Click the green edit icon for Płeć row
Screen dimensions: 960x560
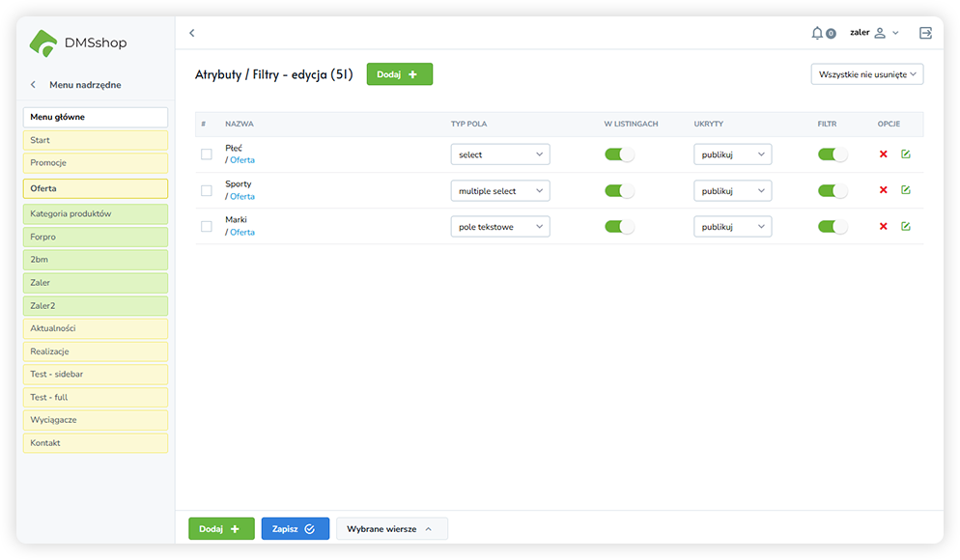pos(905,154)
